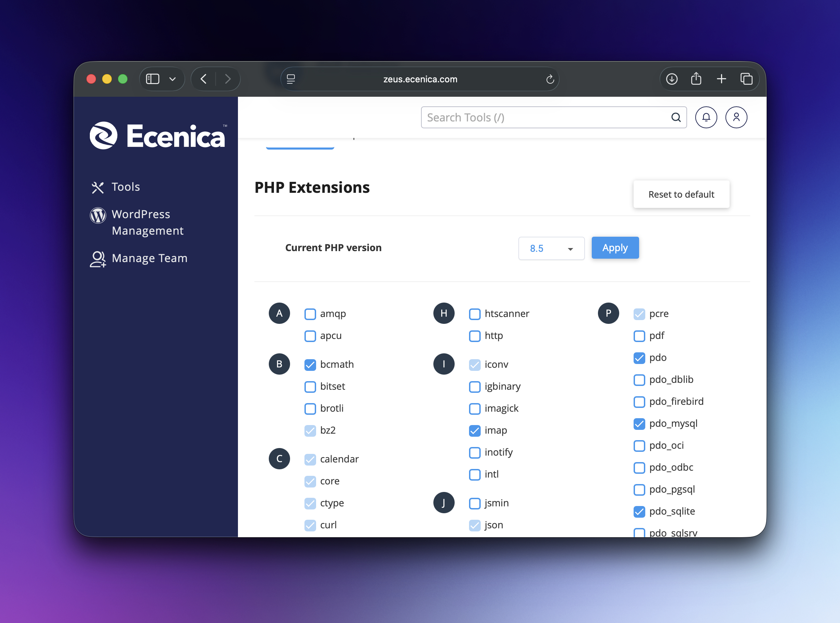Viewport: 840px width, 623px height.
Task: Uncheck the pdo_sqlite checkbox
Action: 639,512
